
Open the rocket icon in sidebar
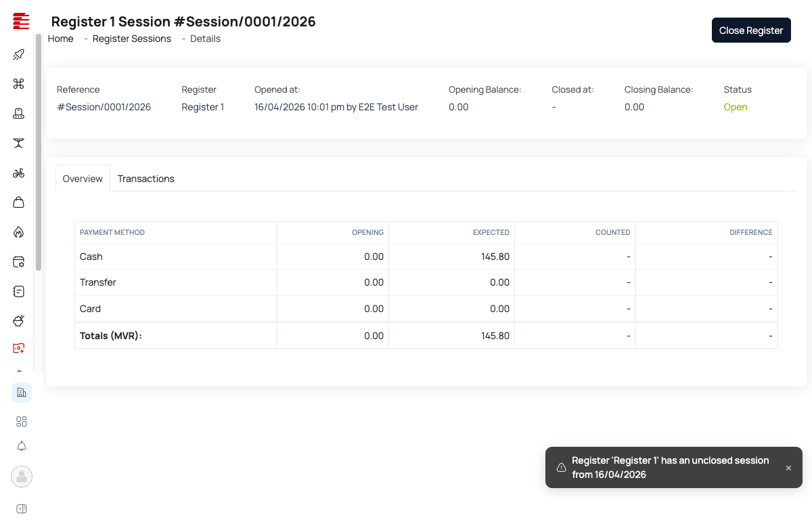[19, 55]
